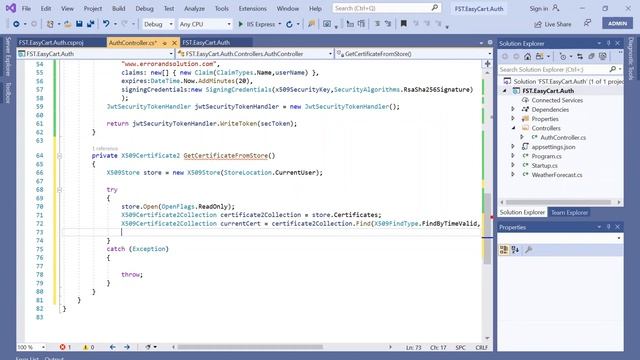Click the search magnifier in Solution Explorer

[x=612, y=69]
